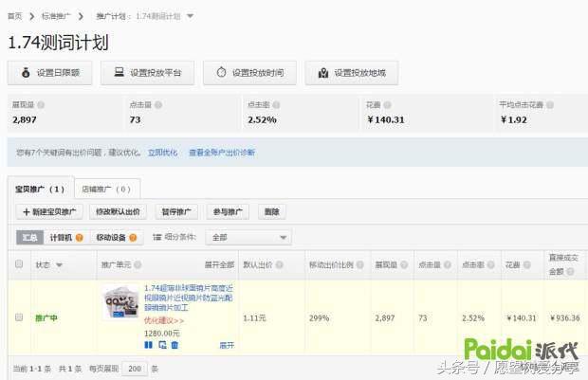Click help icon next to 花费 summary
This screenshot has height=380, width=588.
tap(387, 105)
